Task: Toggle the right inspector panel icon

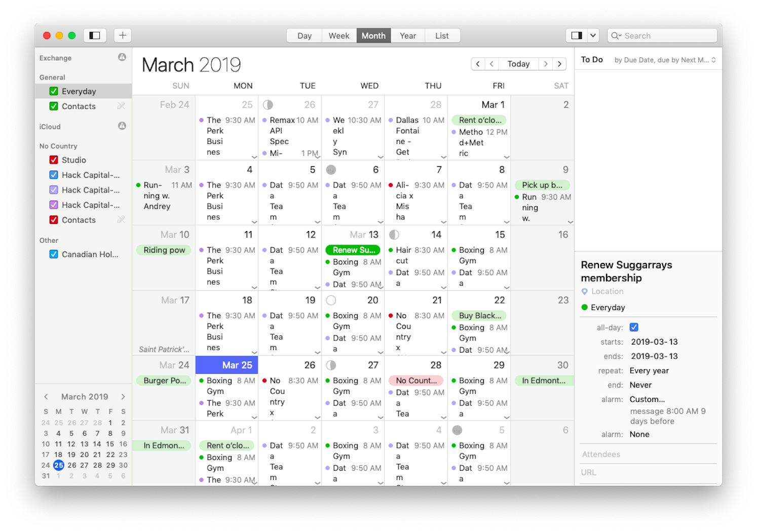Action: (x=577, y=35)
